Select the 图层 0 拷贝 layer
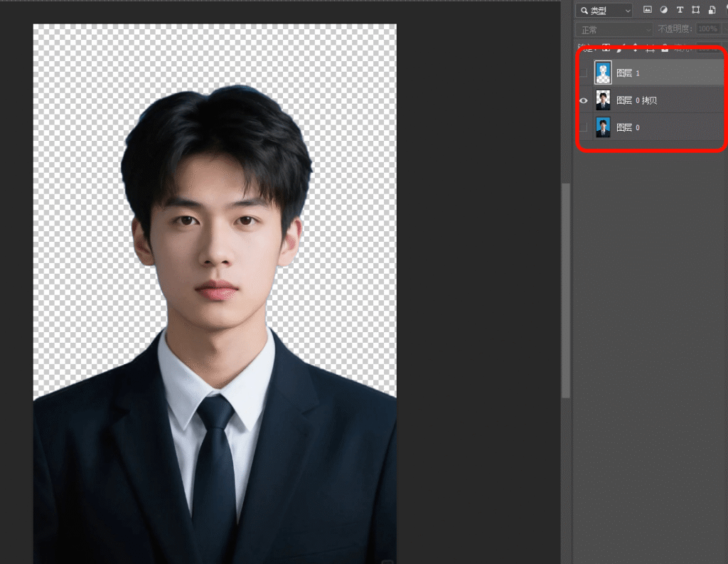The height and width of the screenshot is (564, 728). [x=636, y=100]
